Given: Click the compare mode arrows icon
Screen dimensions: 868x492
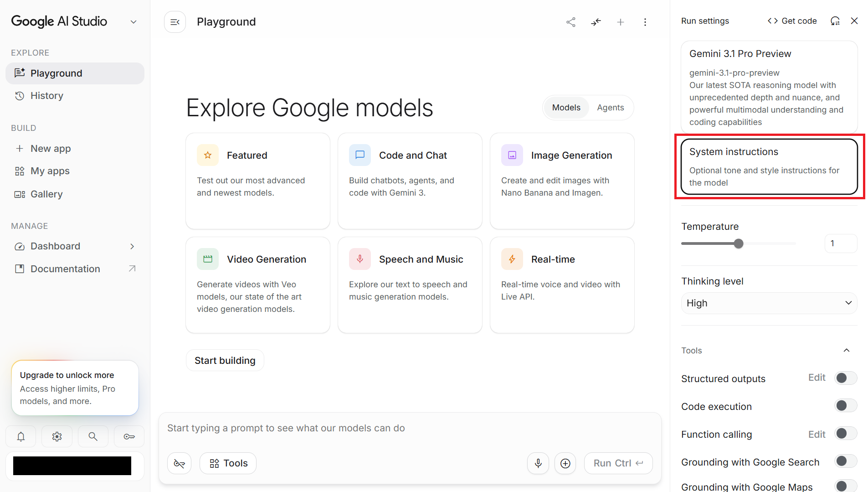Looking at the screenshot, I should [596, 22].
